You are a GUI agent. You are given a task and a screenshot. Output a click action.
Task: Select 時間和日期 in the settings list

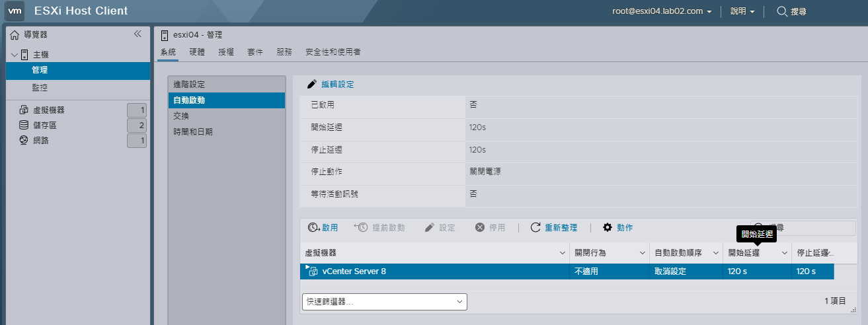coord(227,132)
